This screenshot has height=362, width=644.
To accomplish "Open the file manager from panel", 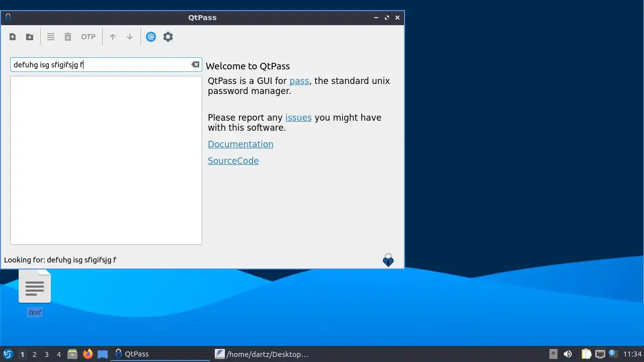I will [x=72, y=354].
